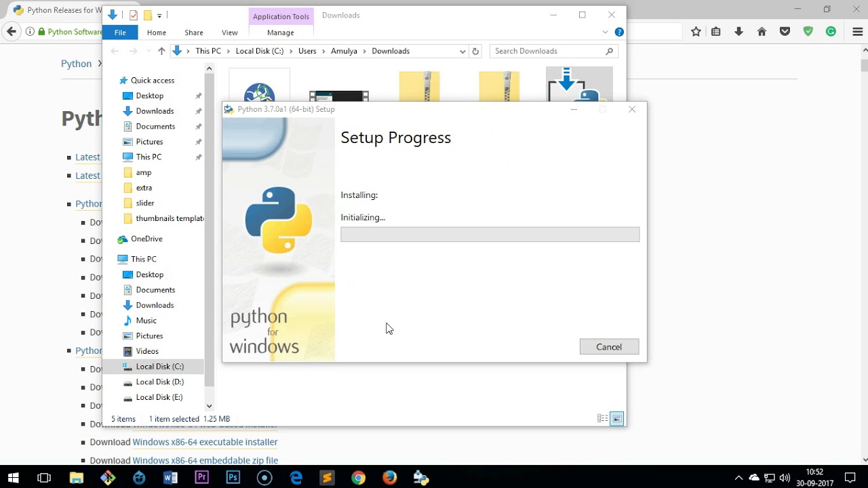Click Quick Access Toolbar customize dropdown arrow
The image size is (868, 488).
[x=159, y=16]
